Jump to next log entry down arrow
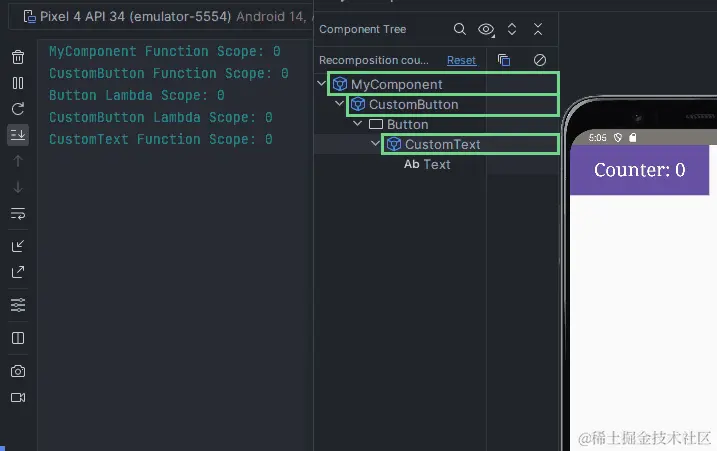This screenshot has width=717, height=451. click(18, 187)
